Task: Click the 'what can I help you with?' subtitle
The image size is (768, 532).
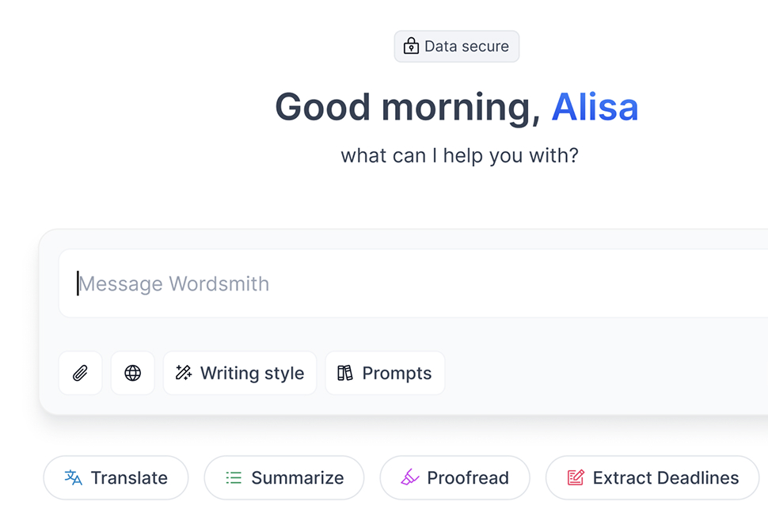Action: pos(459,155)
